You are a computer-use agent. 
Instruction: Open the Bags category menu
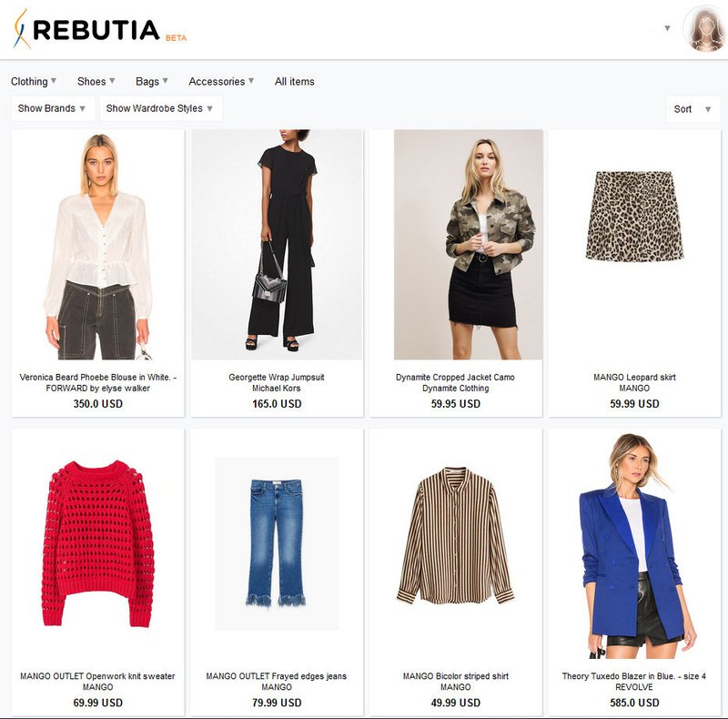[x=151, y=81]
